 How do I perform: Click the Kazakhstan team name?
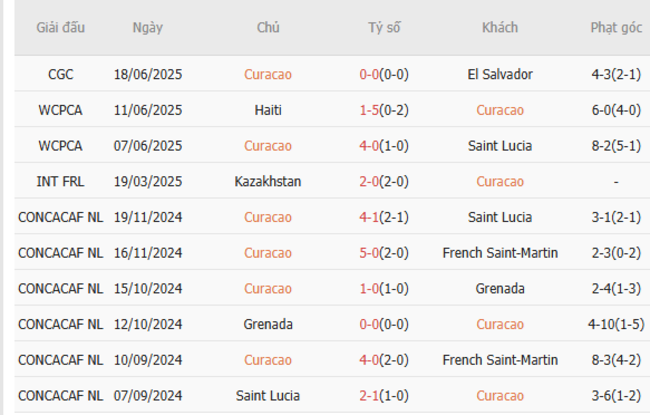click(x=268, y=181)
